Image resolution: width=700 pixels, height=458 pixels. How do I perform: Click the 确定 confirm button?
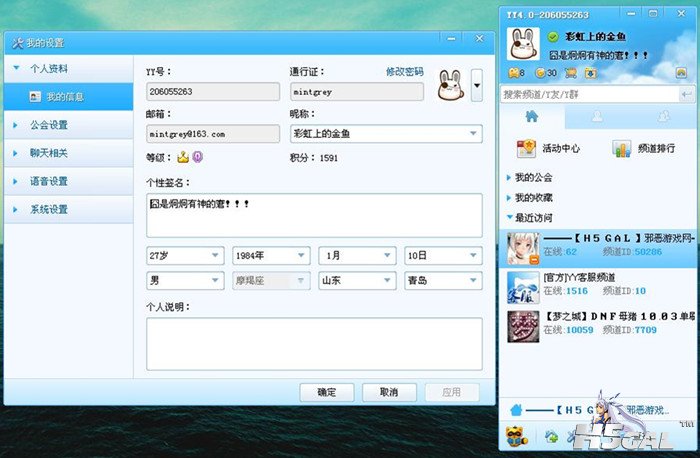click(x=327, y=392)
